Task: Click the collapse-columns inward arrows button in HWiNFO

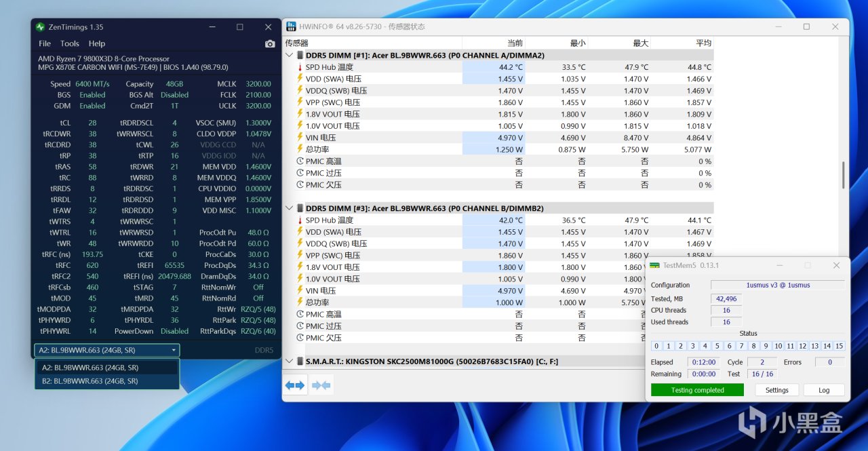Action: [321, 385]
